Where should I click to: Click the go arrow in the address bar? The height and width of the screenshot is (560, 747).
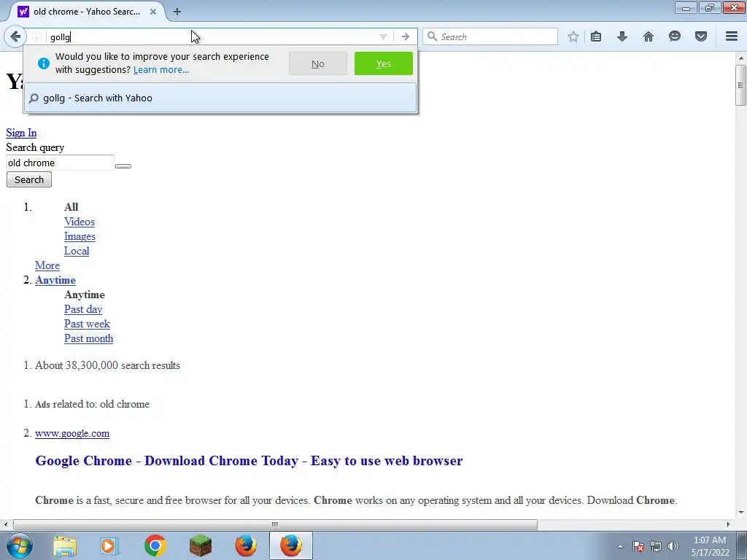pyautogui.click(x=406, y=36)
